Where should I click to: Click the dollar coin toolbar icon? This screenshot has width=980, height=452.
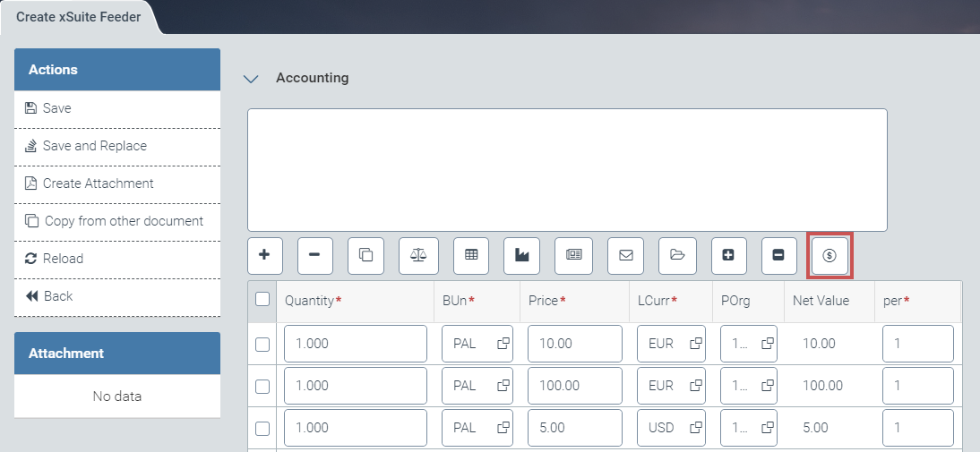[830, 255]
